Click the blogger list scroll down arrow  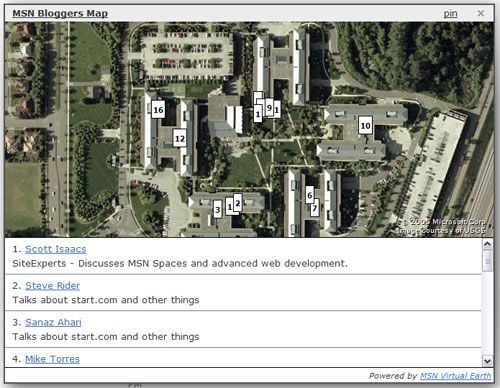[x=487, y=361]
